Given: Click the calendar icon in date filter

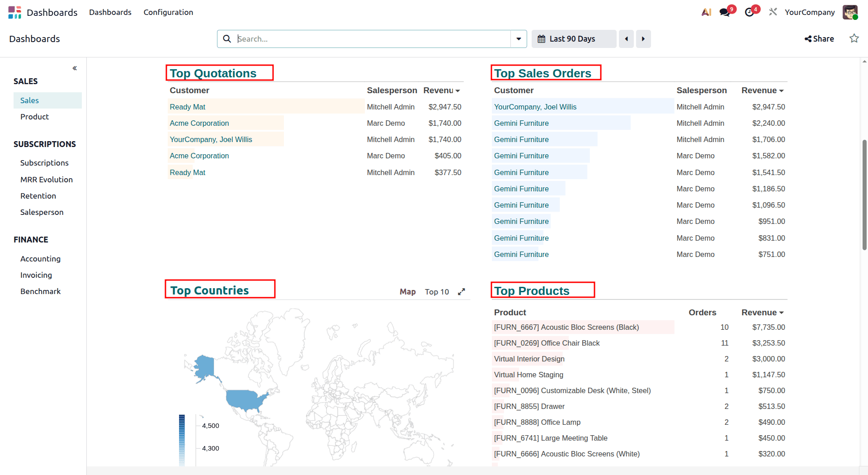Looking at the screenshot, I should 541,39.
